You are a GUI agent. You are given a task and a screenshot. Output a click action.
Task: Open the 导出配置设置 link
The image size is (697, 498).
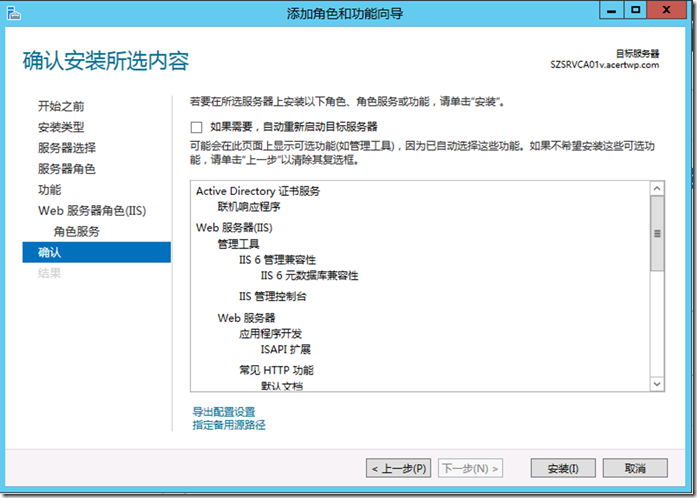click(224, 412)
